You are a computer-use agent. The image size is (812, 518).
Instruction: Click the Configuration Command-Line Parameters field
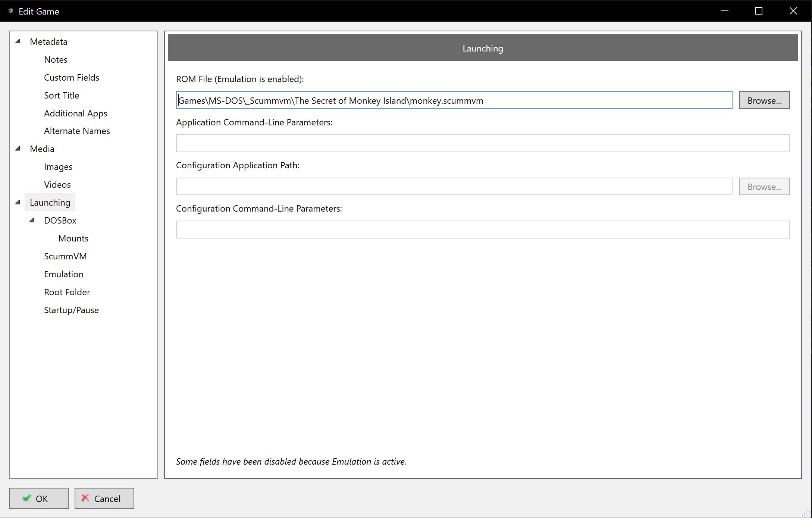pyautogui.click(x=483, y=230)
